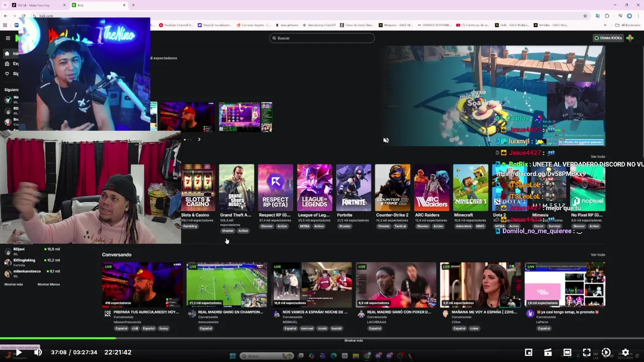Open the Carreras ilegales bookmark

[254, 25]
